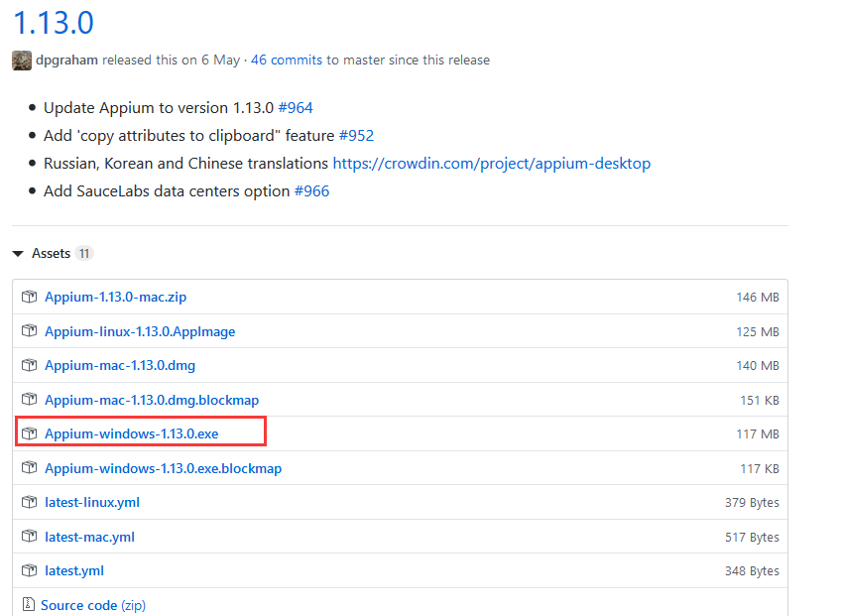
Task: Click package icon beside Appium-mac-1.13.0.dmg.blockmap
Action: click(29, 400)
